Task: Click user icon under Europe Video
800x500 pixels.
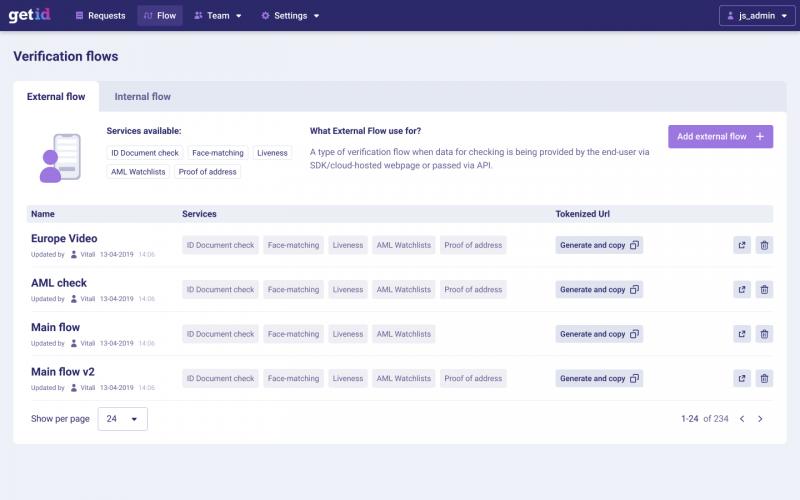Action: (74, 255)
